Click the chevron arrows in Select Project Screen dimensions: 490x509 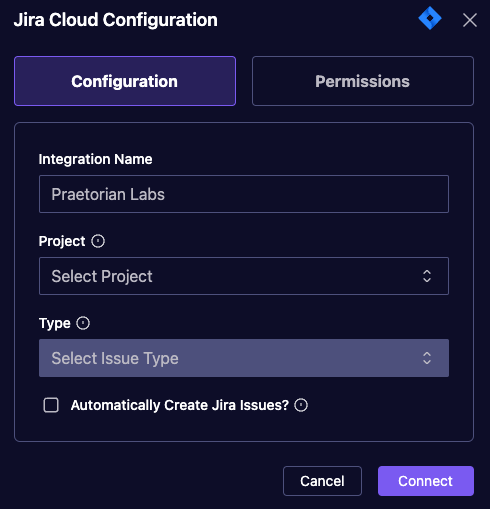pos(427,276)
